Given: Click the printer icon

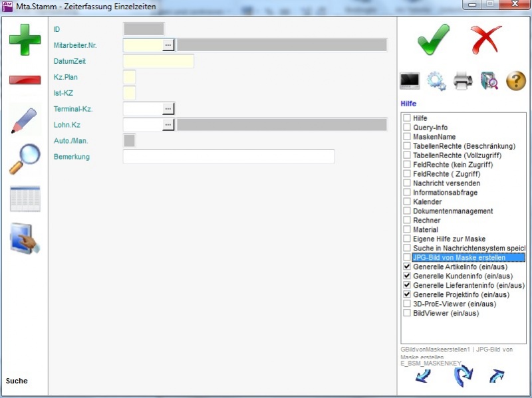Looking at the screenshot, I should (463, 81).
